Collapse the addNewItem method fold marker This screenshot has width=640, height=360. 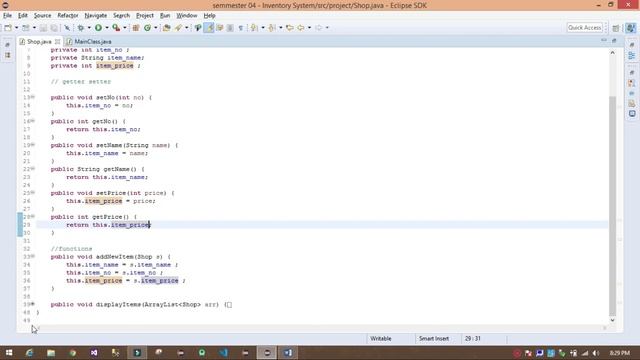(33, 256)
